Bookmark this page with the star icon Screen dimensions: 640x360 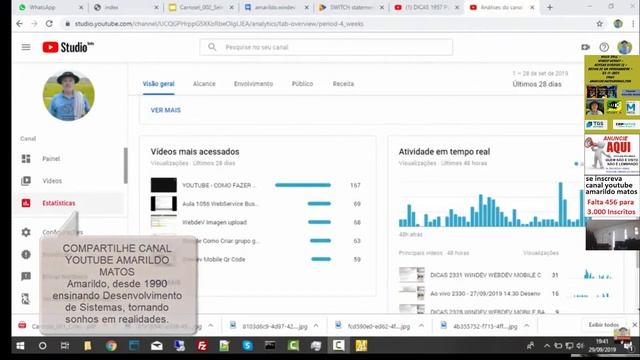pos(599,24)
